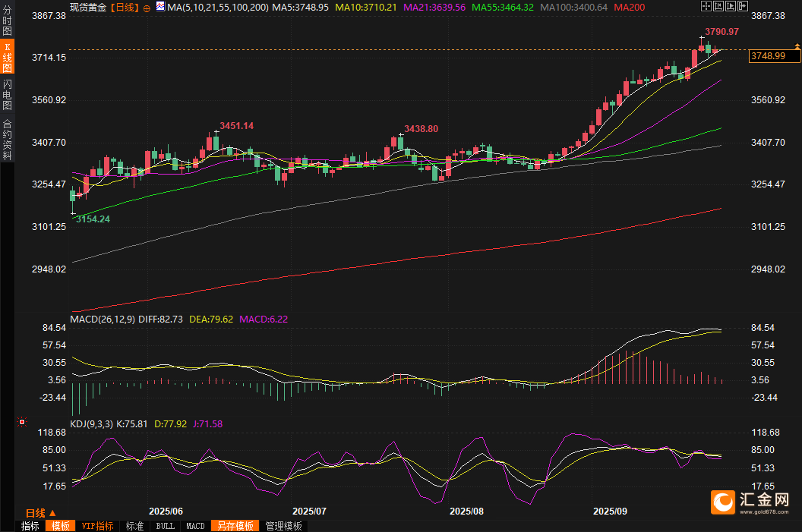Click the circled plus icon beside 日线
This screenshot has height=532, width=802.
[x=147, y=8]
